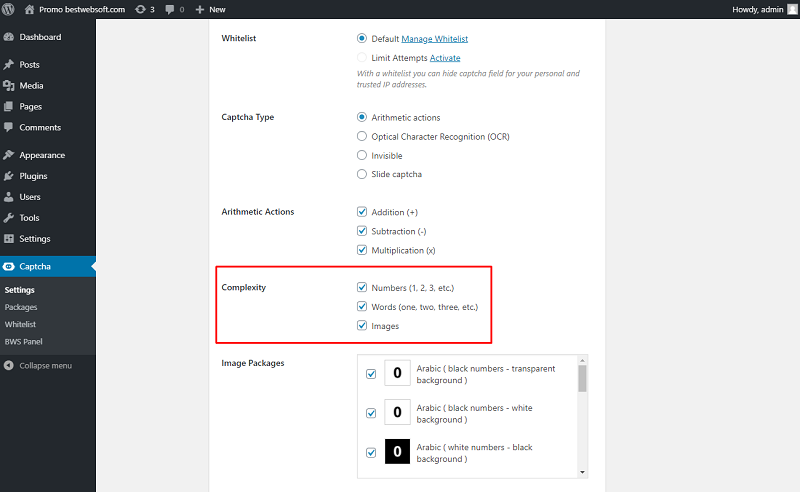Click the Posts pushpin icon
Image resolution: width=800 pixels, height=492 pixels.
pos(9,64)
